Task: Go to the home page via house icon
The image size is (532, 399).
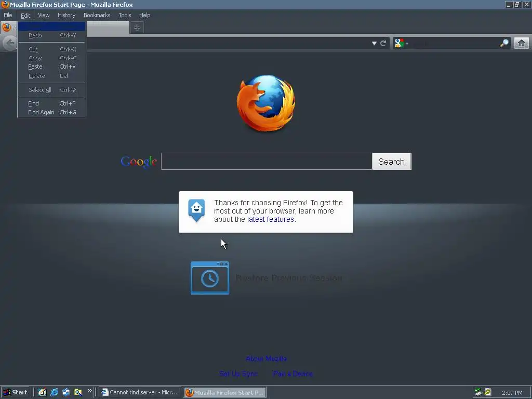Action: coord(522,43)
